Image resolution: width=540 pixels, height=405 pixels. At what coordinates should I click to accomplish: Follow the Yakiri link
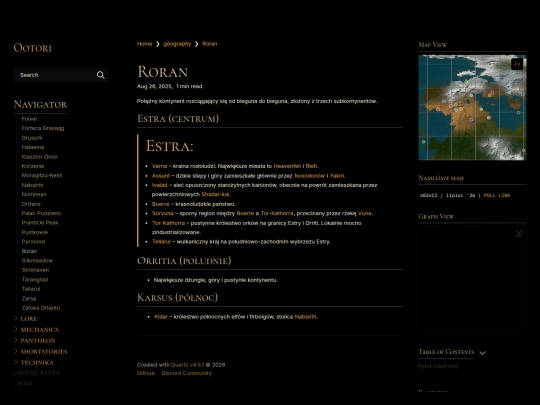[x=337, y=176]
